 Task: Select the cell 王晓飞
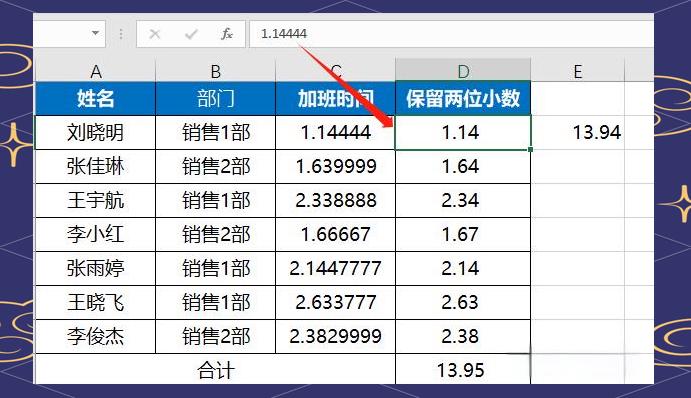[x=95, y=302]
